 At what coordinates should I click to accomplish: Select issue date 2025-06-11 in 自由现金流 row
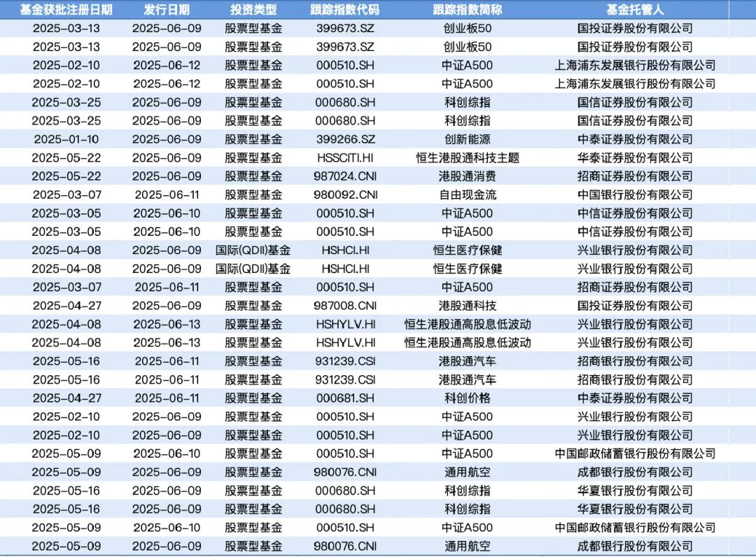[x=167, y=195]
